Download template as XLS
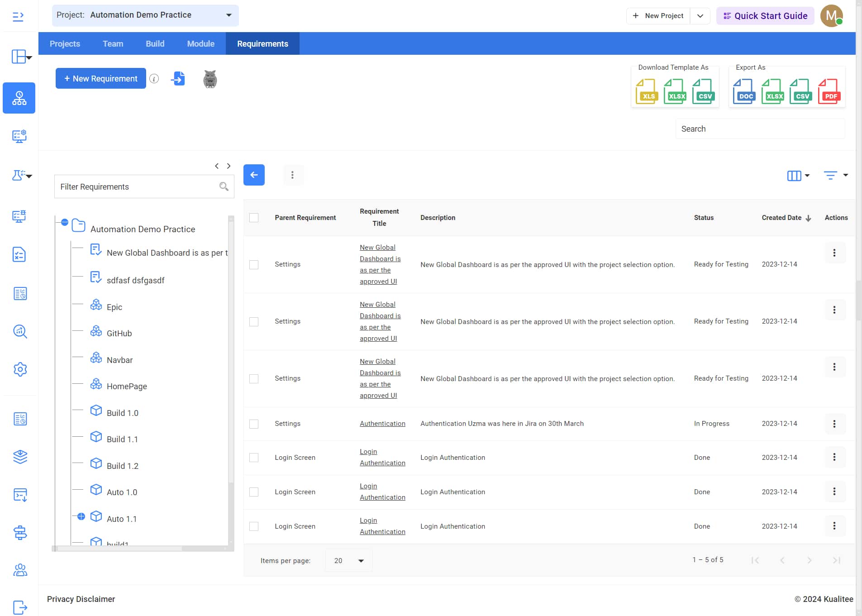This screenshot has height=616, width=862. tap(647, 91)
